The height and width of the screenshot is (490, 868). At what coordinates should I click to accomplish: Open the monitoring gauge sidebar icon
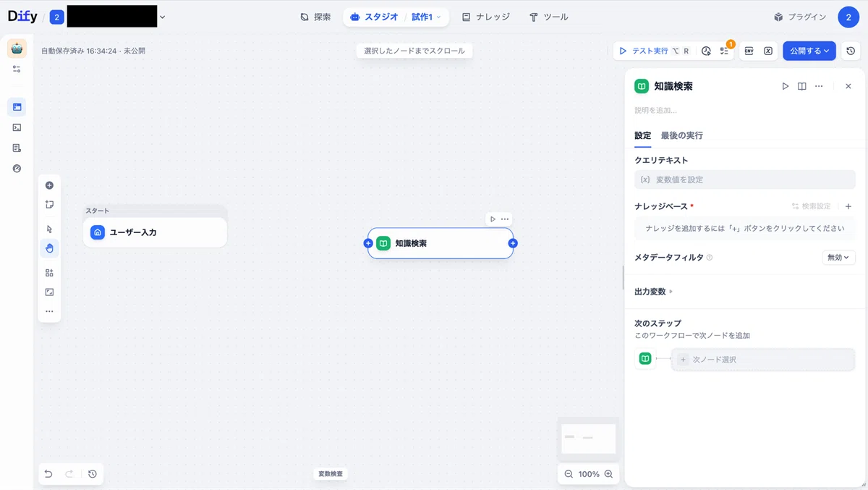[x=17, y=168]
